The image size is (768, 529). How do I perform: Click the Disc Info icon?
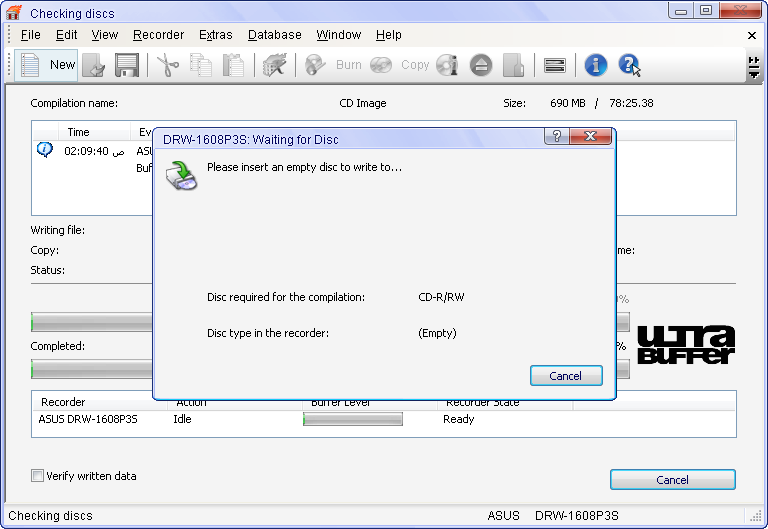447,65
